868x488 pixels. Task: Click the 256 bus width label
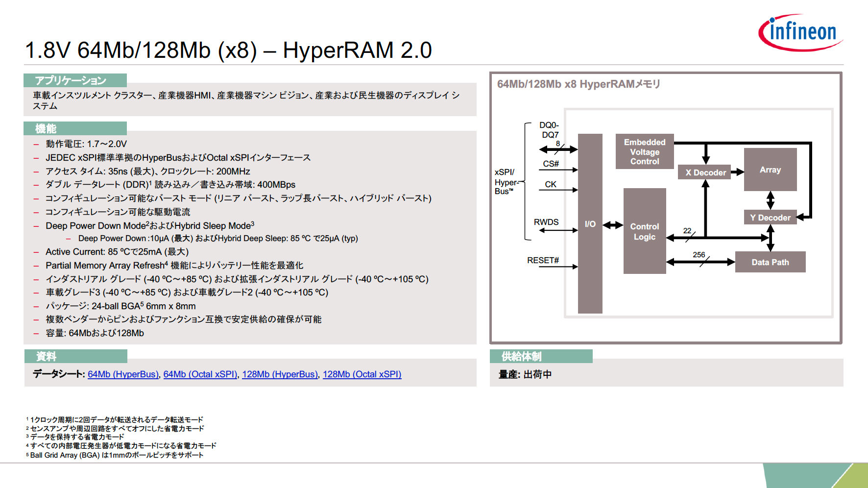[x=699, y=255]
